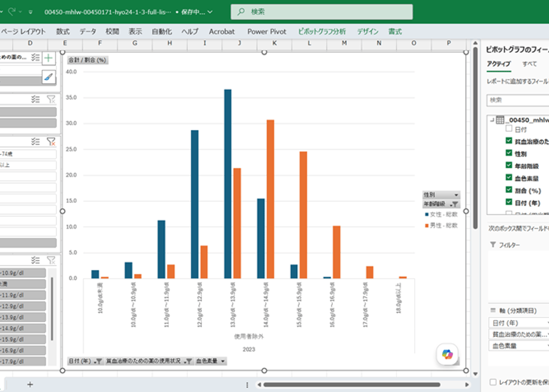This screenshot has width=549, height=392.
Task: Enable the レイアウトの更新を保留 checkbox
Action: click(x=493, y=382)
